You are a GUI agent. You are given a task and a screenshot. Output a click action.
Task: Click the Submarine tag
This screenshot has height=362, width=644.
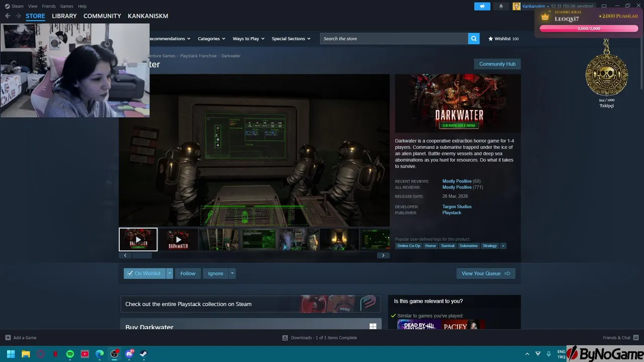tap(468, 246)
